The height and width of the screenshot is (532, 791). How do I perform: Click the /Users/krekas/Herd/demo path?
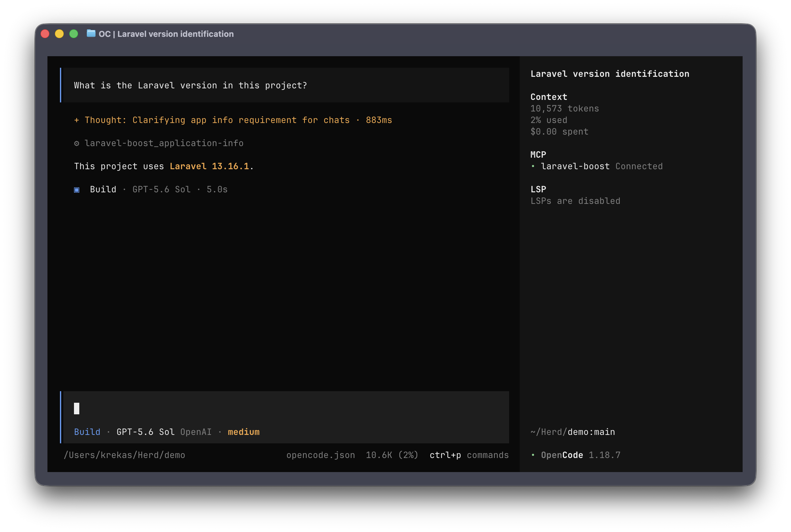pos(125,455)
